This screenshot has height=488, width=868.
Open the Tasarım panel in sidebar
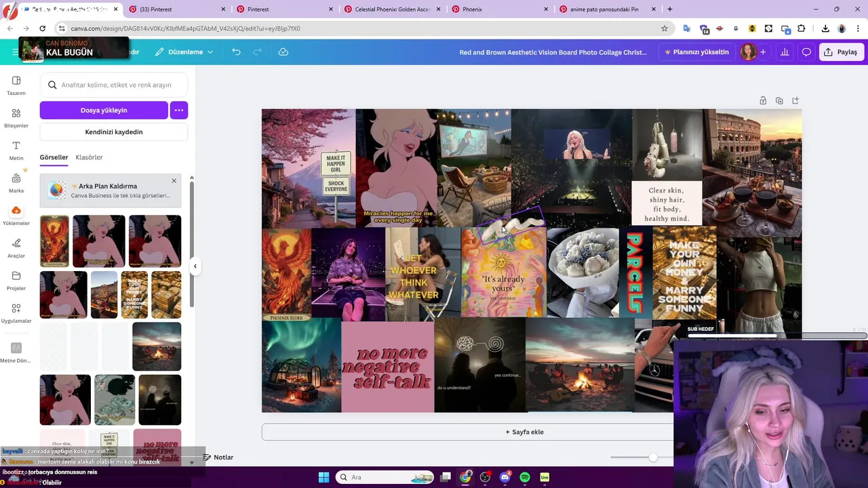point(16,85)
